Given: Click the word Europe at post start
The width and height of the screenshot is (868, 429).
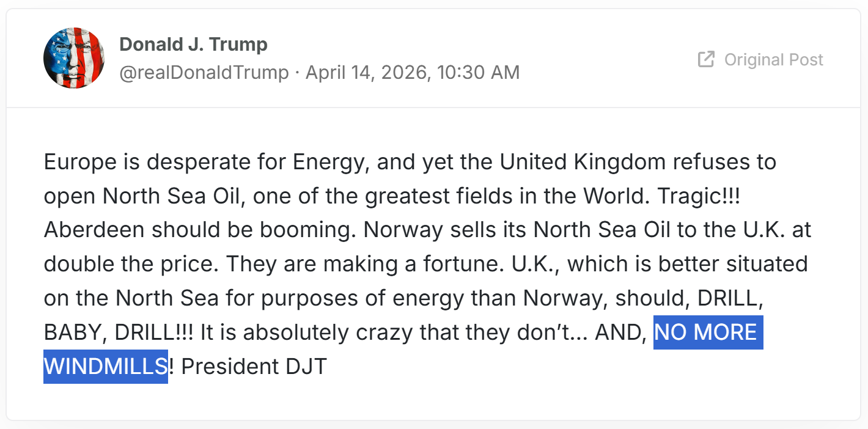Looking at the screenshot, I should click(x=79, y=163).
